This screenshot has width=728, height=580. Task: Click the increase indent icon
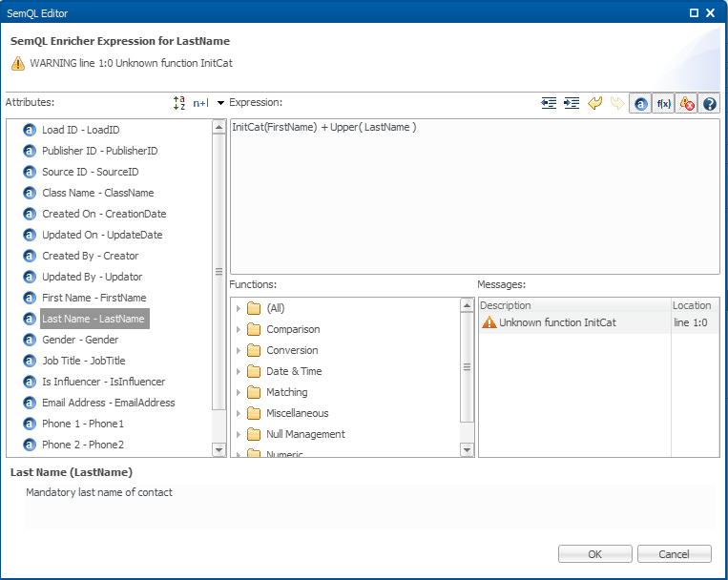pyautogui.click(x=572, y=103)
